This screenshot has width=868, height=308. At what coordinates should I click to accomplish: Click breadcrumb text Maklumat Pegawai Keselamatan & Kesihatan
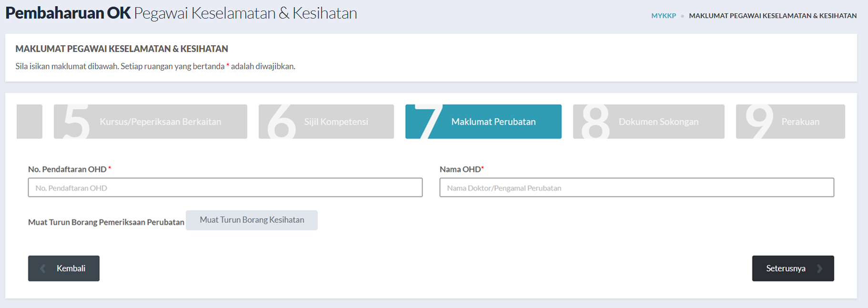pos(773,16)
